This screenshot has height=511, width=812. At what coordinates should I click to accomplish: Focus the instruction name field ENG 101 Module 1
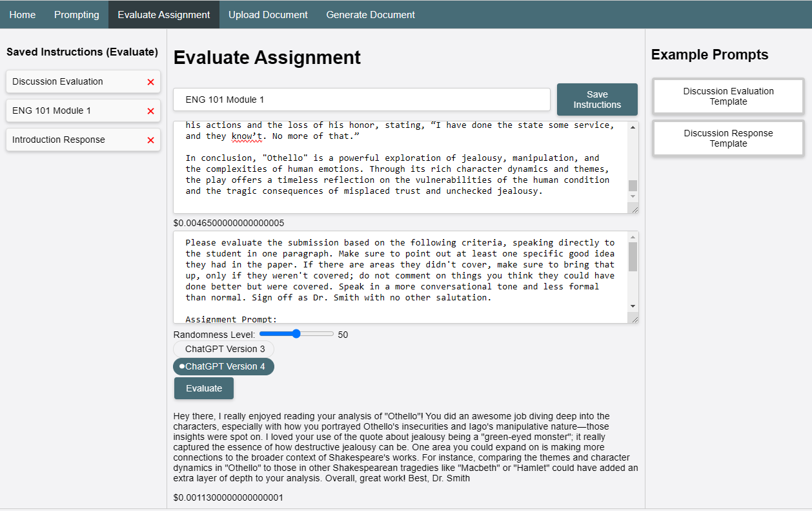click(361, 99)
